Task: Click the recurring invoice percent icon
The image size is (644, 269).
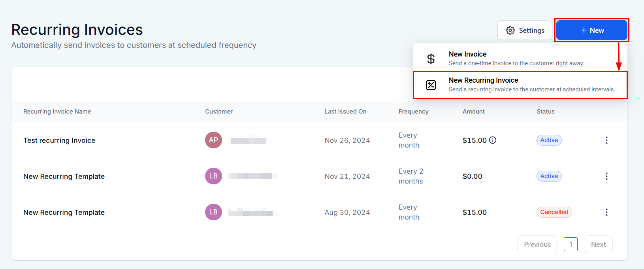Action: pyautogui.click(x=431, y=85)
